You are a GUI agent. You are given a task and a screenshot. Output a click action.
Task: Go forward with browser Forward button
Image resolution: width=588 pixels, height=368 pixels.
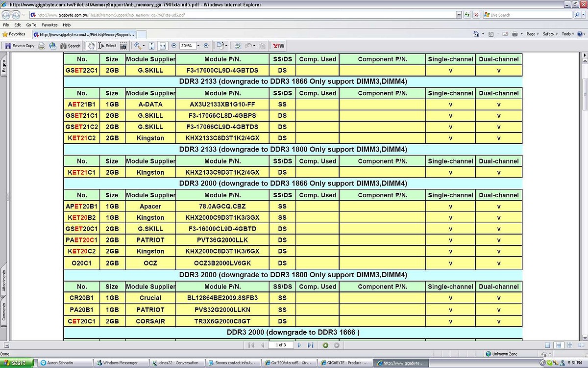point(17,15)
